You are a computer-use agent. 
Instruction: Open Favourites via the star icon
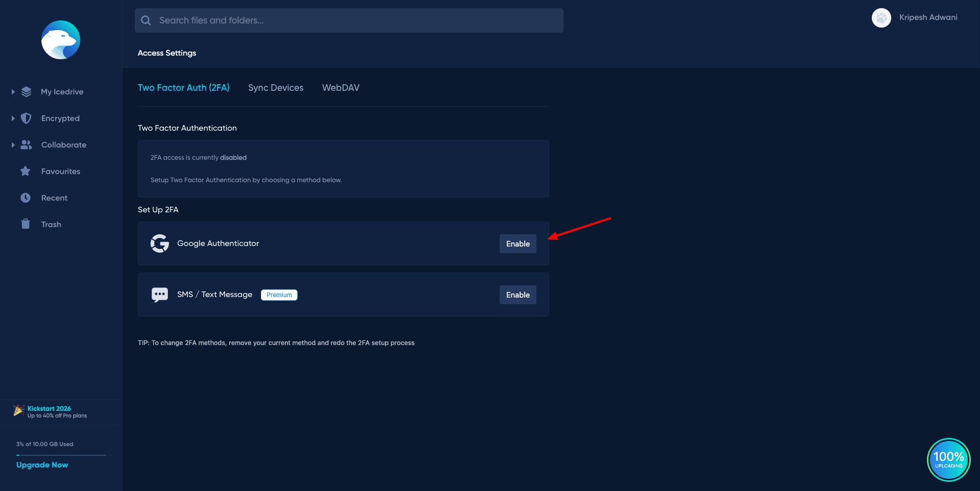click(x=26, y=171)
